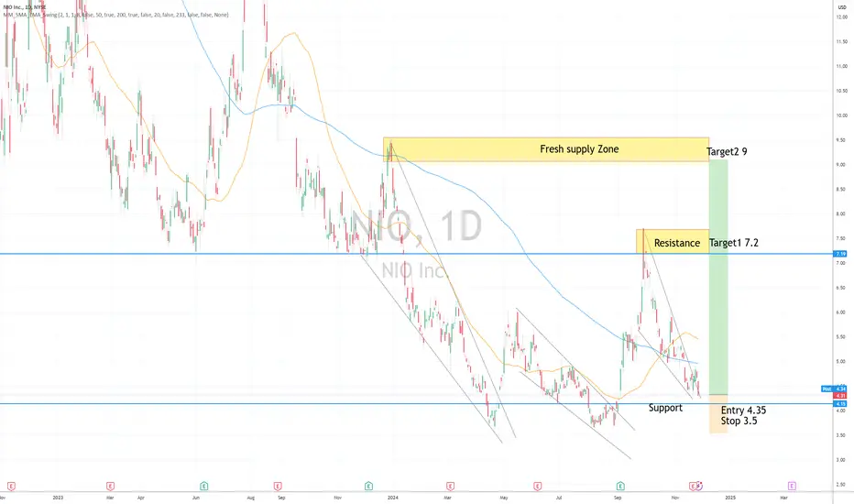Click the NIO Inc., 1D, NYSE symbol legend
854x504 pixels.
24,7
